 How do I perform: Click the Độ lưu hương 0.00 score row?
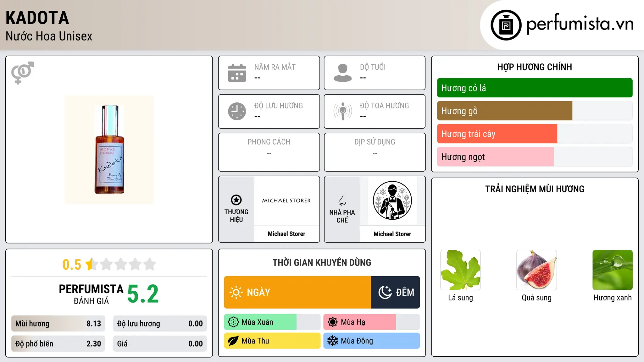[160, 324]
